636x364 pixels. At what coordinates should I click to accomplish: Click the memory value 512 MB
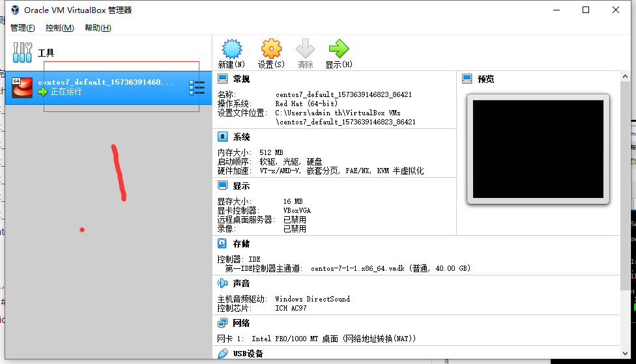(271, 152)
